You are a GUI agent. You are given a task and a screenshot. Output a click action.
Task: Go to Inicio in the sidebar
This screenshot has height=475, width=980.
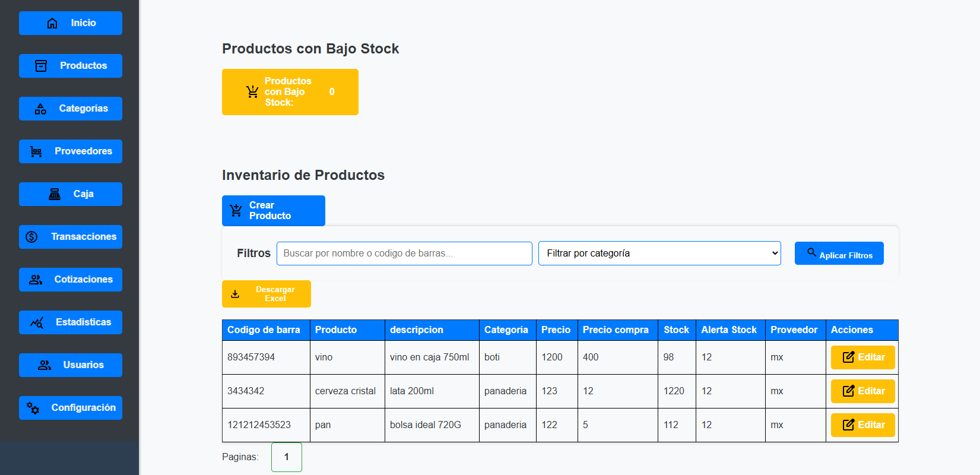71,23
